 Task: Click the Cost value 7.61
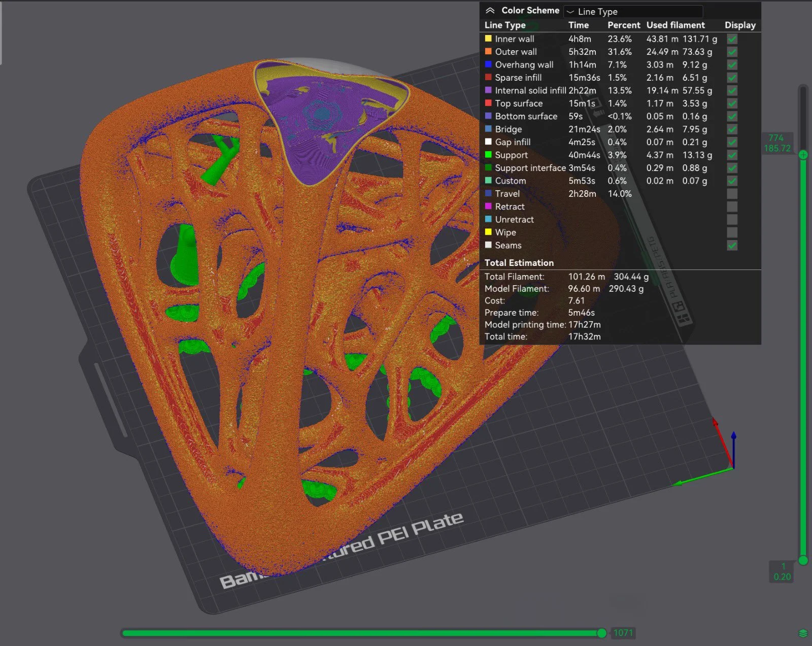(576, 300)
